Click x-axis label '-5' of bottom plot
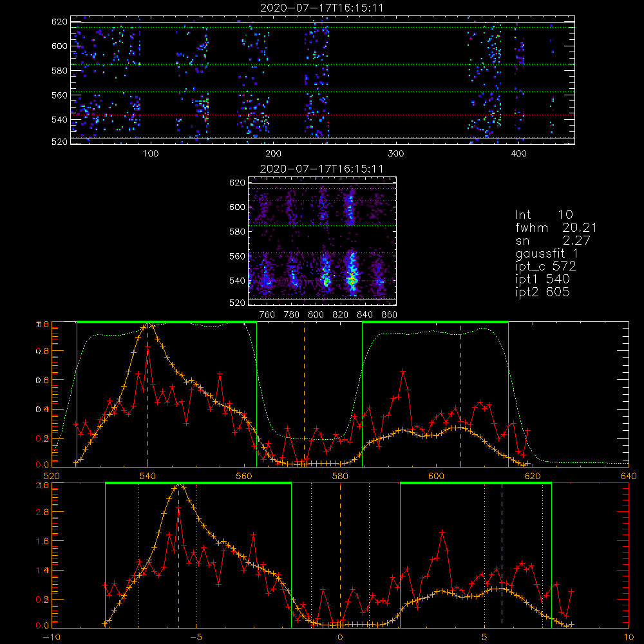This screenshot has height=644, width=644. [196, 638]
